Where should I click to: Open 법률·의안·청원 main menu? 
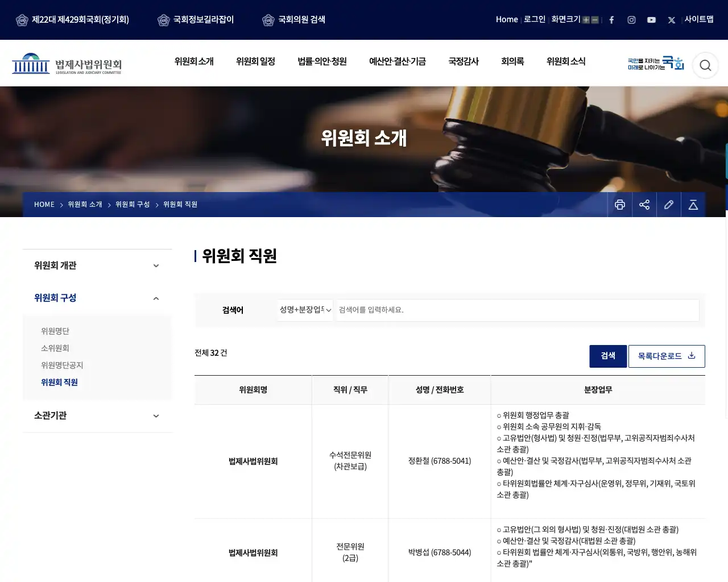pos(322,61)
